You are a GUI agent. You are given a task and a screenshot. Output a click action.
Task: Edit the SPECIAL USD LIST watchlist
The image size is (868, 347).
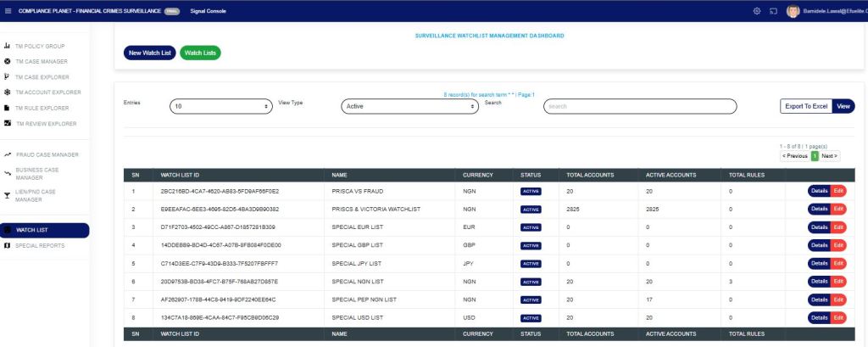tap(838, 317)
